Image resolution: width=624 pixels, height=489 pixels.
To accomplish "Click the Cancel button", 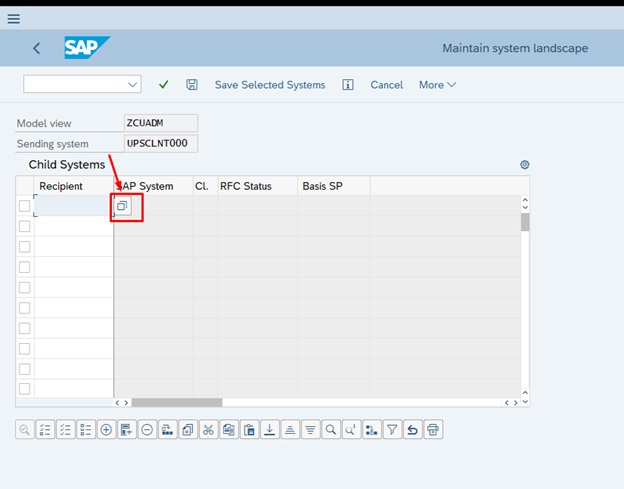I will [x=386, y=85].
